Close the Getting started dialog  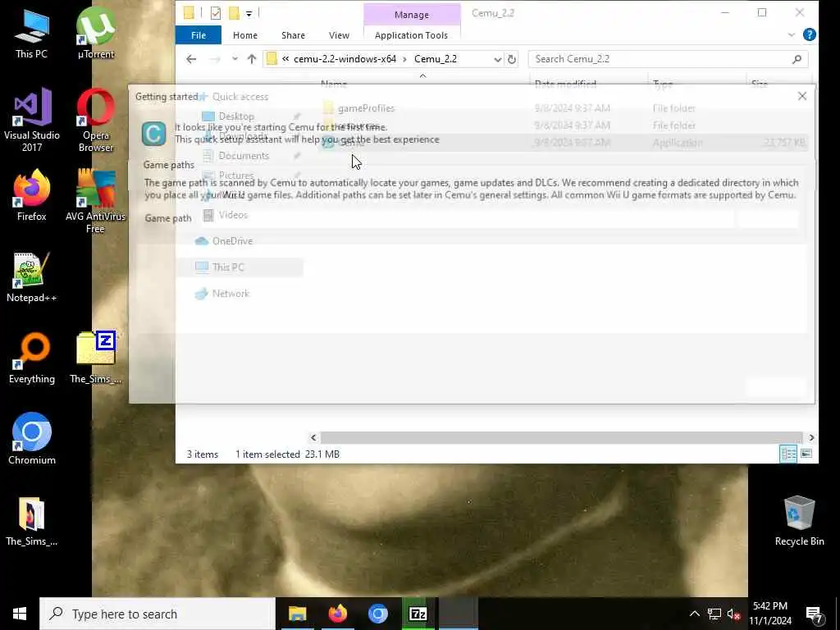(x=802, y=96)
